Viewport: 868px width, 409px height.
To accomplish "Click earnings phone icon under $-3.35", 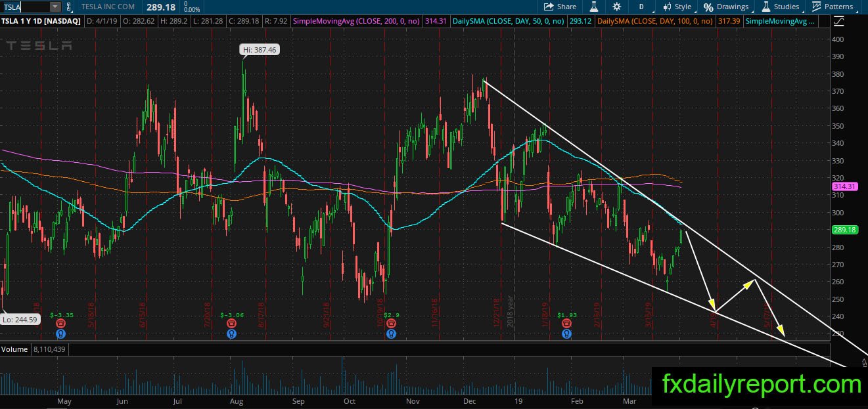I will (60, 324).
